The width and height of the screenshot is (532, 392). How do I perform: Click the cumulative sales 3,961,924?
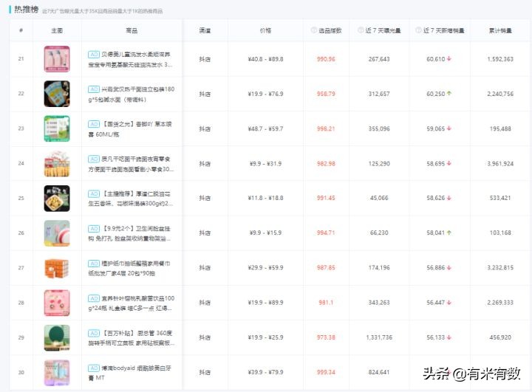(500, 164)
